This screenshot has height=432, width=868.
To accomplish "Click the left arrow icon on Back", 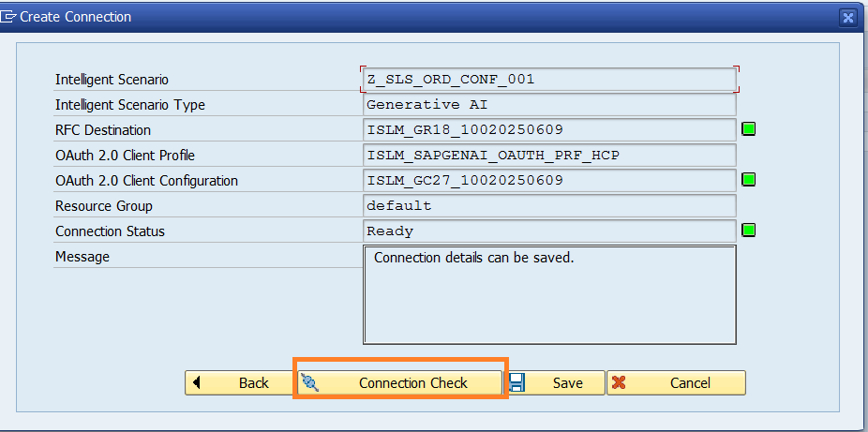I will coord(198,382).
